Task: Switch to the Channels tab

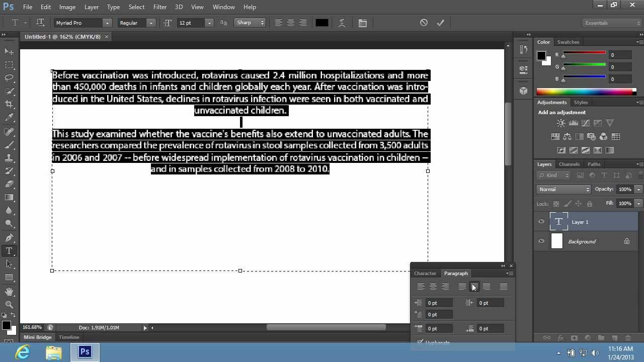Action: pos(570,164)
